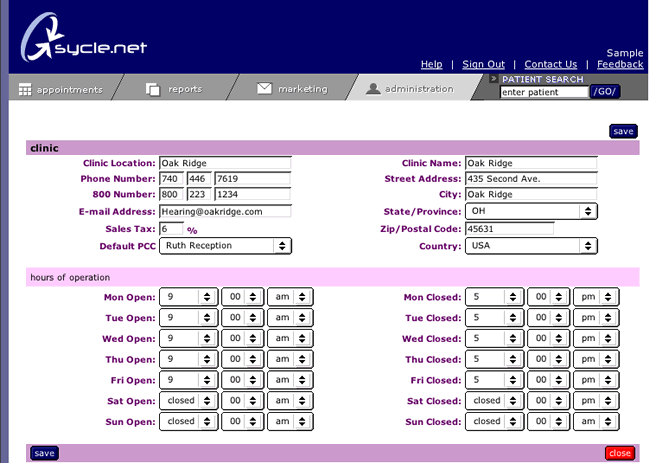The height and width of the screenshot is (463, 650).
Task: Change the Mon Open hour dropdown
Action: click(x=191, y=297)
